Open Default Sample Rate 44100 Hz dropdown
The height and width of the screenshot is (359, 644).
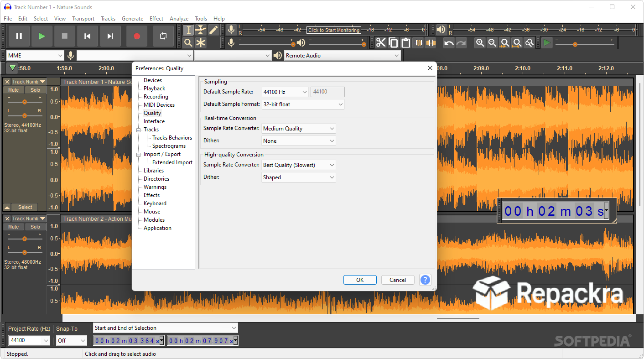tap(285, 92)
